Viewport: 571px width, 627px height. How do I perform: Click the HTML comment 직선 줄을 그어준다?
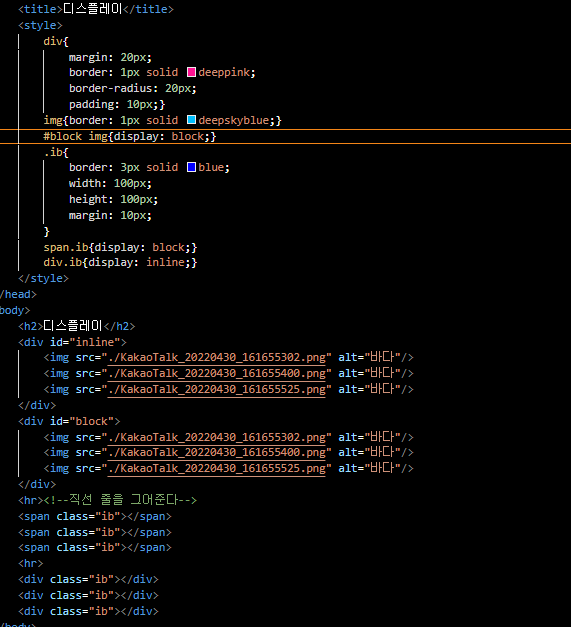(x=120, y=500)
